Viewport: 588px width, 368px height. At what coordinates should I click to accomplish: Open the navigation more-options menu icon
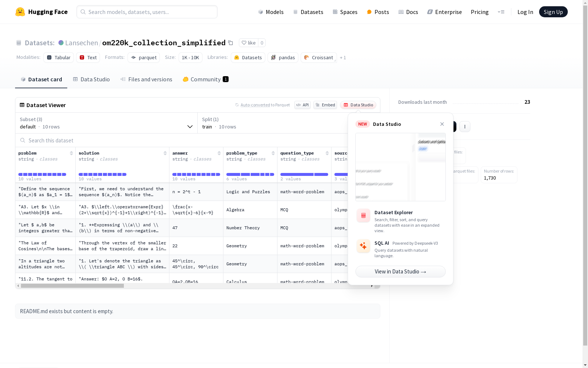501,12
